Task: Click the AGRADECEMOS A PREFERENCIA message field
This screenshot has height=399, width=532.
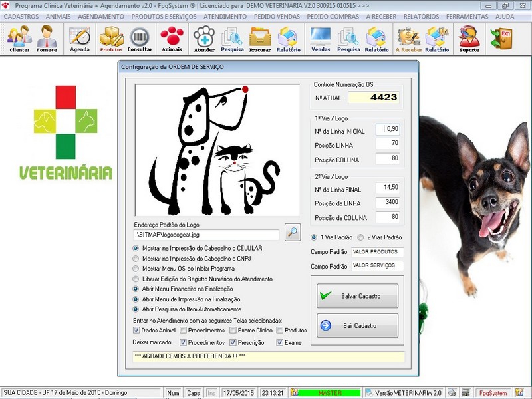Action: point(269,356)
